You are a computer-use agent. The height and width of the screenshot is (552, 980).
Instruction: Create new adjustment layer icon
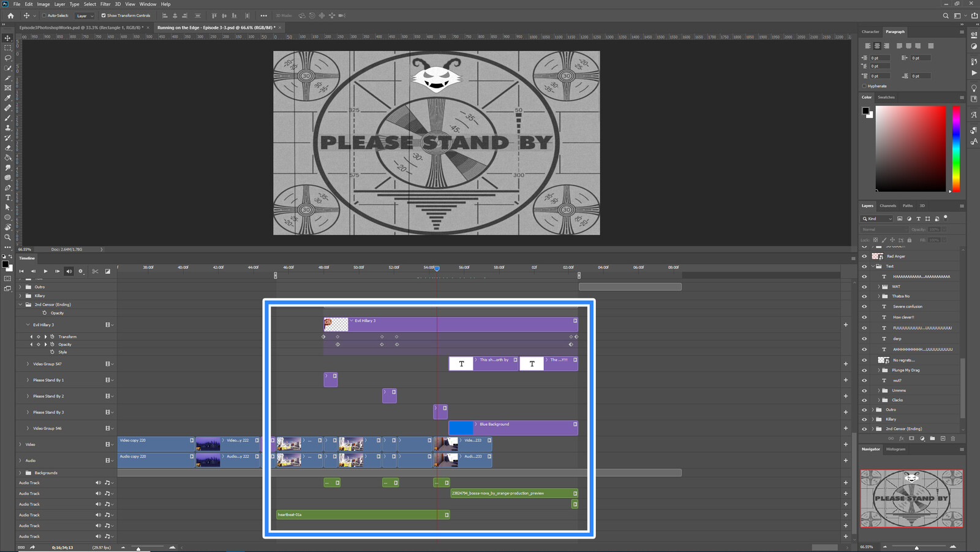pos(922,438)
